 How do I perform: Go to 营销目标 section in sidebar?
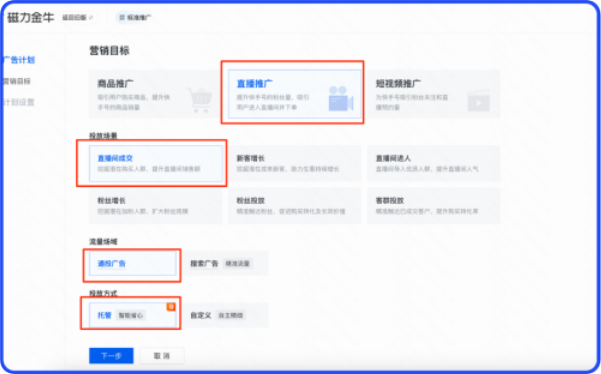[17, 81]
